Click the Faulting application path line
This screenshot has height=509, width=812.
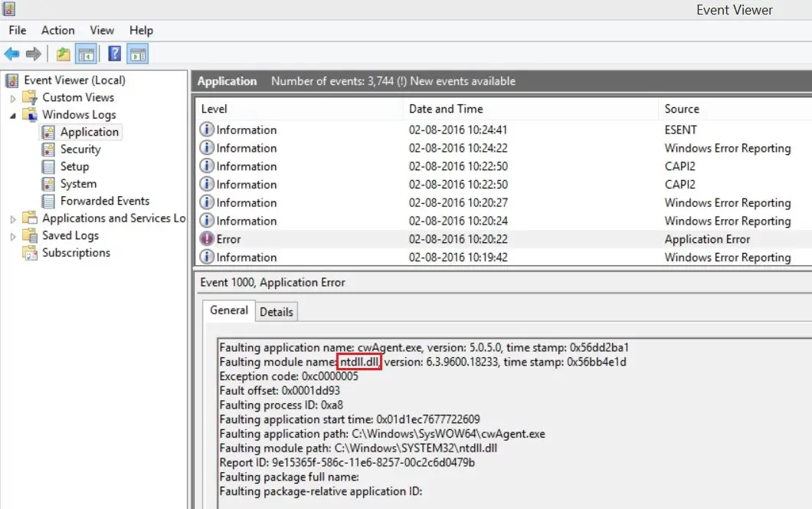pos(382,434)
